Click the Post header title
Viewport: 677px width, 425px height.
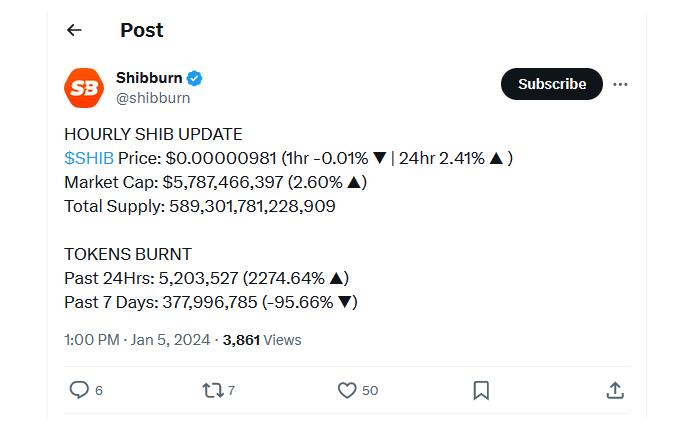click(142, 30)
